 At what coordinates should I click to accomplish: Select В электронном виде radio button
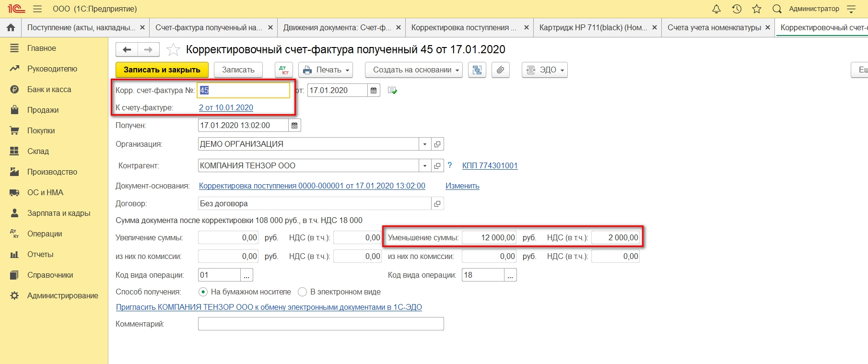302,292
